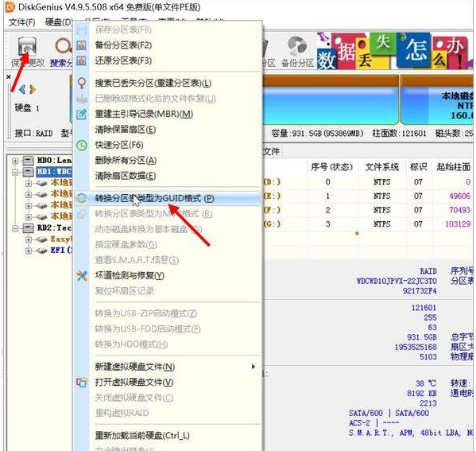The width and height of the screenshot is (476, 451).
Task: Click the open virtual disk file icon
Action: click(81, 383)
